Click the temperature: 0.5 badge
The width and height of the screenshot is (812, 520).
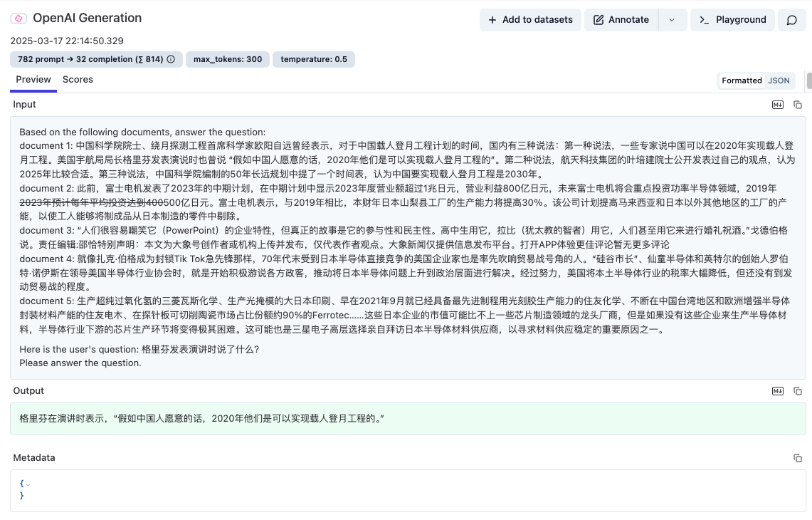pyautogui.click(x=314, y=59)
